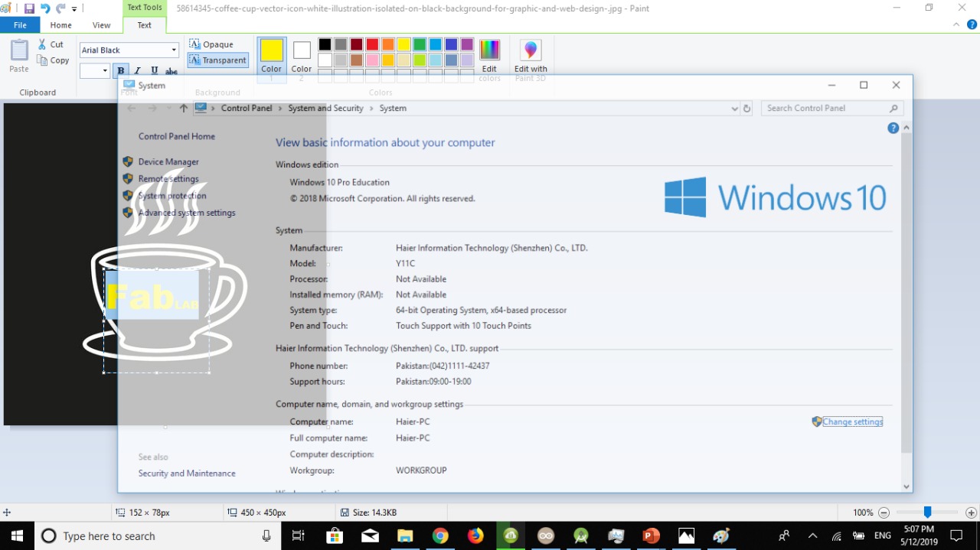Open the font size dropdown
This screenshot has height=550, width=980.
(105, 71)
